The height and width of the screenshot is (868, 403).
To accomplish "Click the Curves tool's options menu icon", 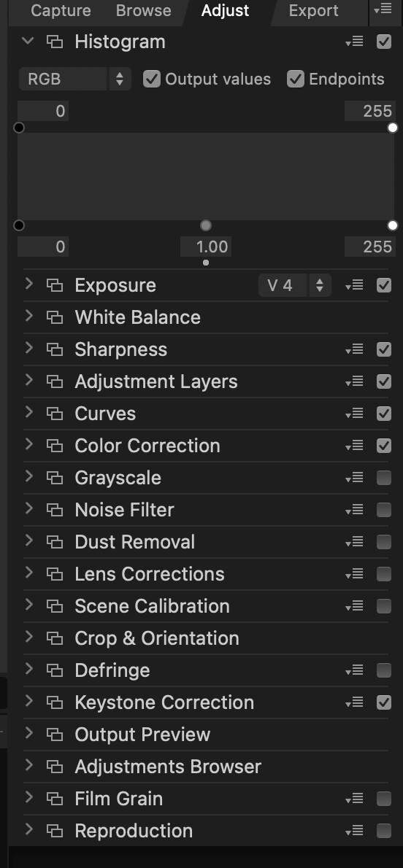I will coord(354,414).
